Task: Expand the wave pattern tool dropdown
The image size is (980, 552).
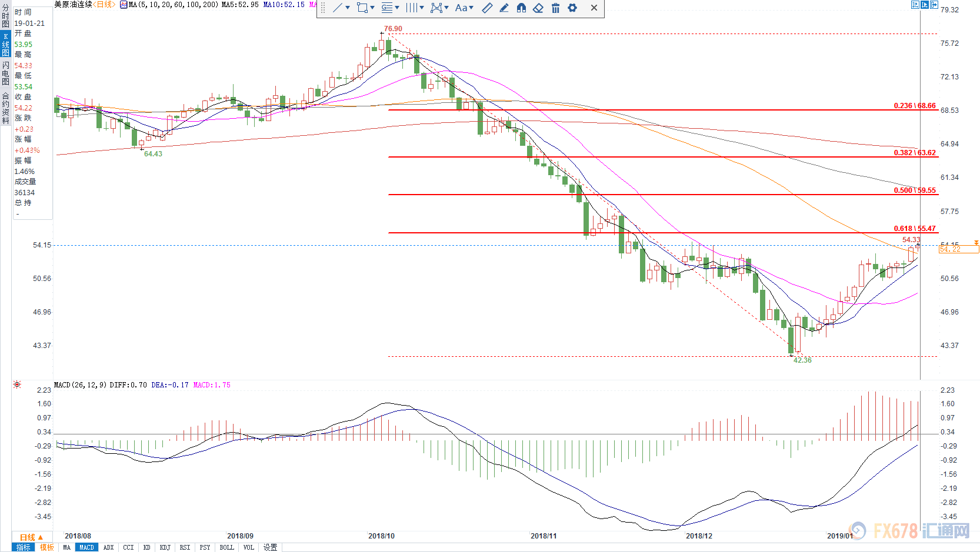Action: pyautogui.click(x=446, y=8)
